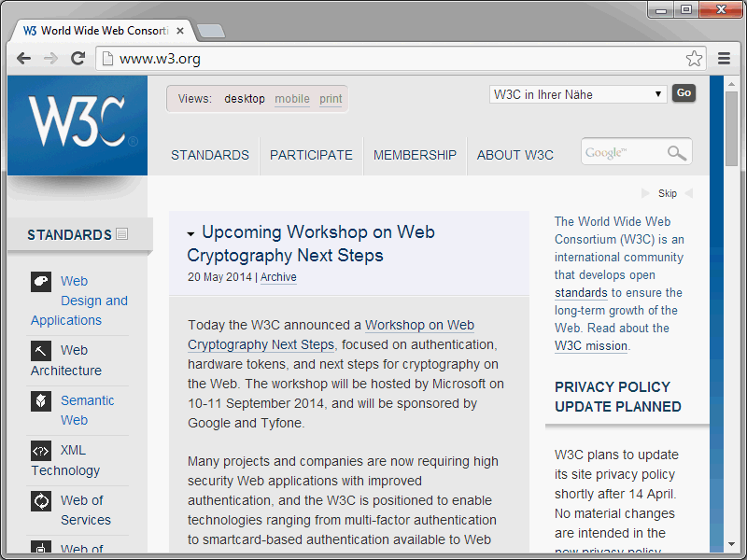Click the '20 May 2014' date
Image resolution: width=747 pixels, height=560 pixels.
[219, 277]
